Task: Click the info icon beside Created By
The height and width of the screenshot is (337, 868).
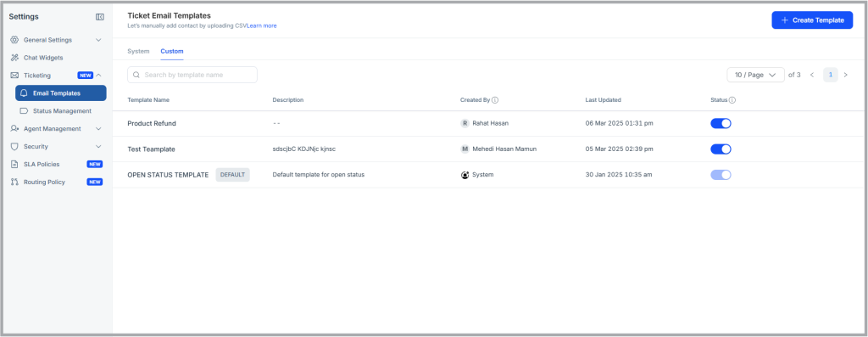Action: point(495,100)
